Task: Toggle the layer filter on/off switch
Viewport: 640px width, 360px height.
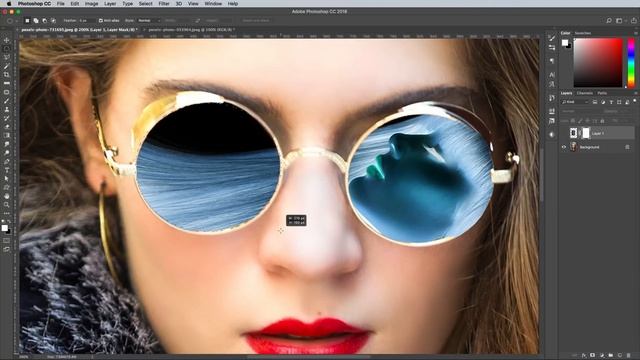Action: click(635, 101)
